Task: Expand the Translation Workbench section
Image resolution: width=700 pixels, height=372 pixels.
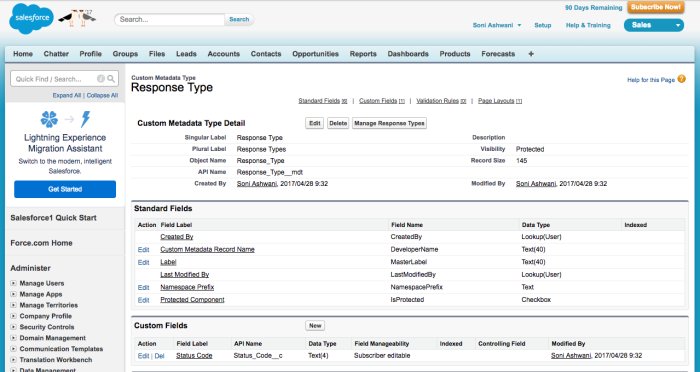Action: [13, 360]
